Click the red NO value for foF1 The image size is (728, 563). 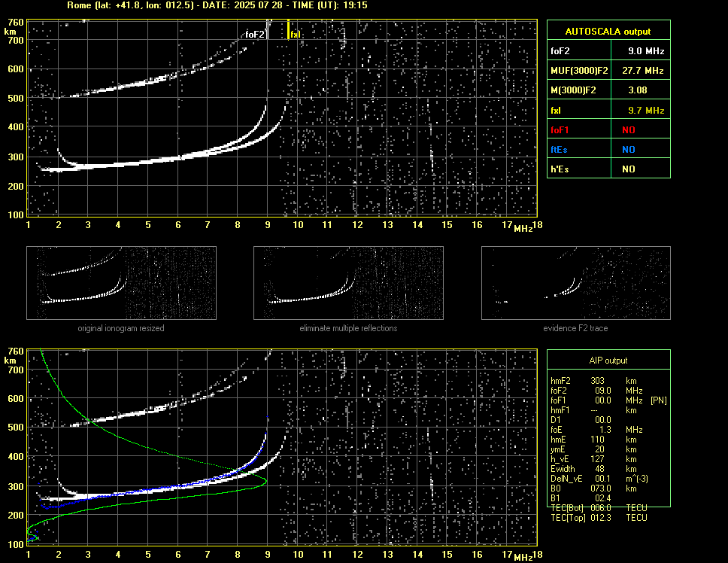tap(629, 130)
